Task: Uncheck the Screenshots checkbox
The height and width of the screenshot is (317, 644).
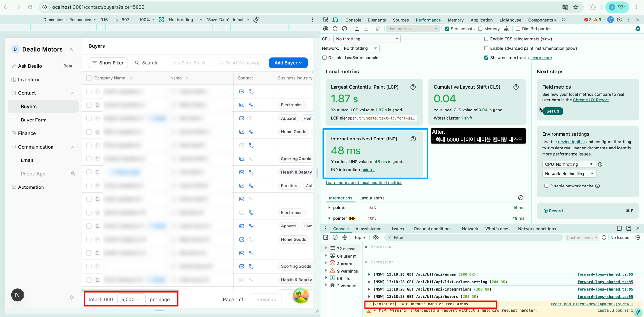Action: coord(447,29)
